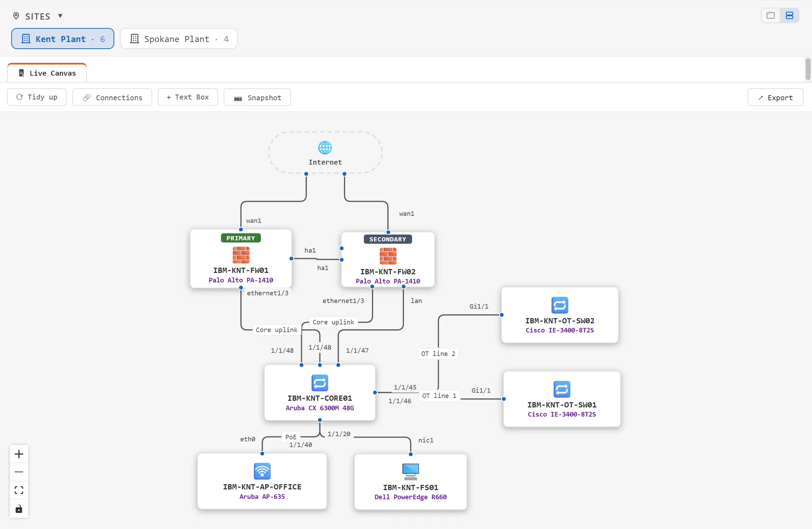Screen dimensions: 812x529
Task: Click the Core uplink label below FW02
Action: pos(333,322)
